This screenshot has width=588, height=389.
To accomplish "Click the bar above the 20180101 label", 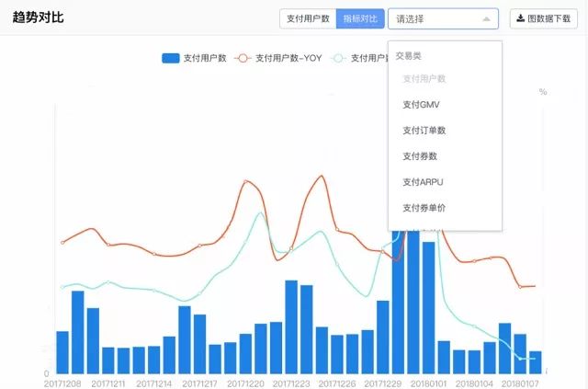I will [429, 307].
